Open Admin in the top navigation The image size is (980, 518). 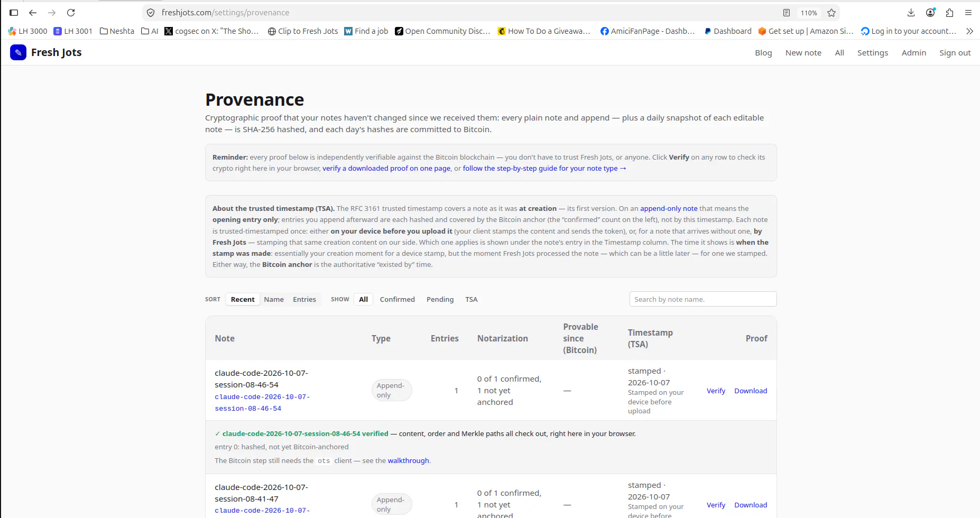tap(914, 53)
